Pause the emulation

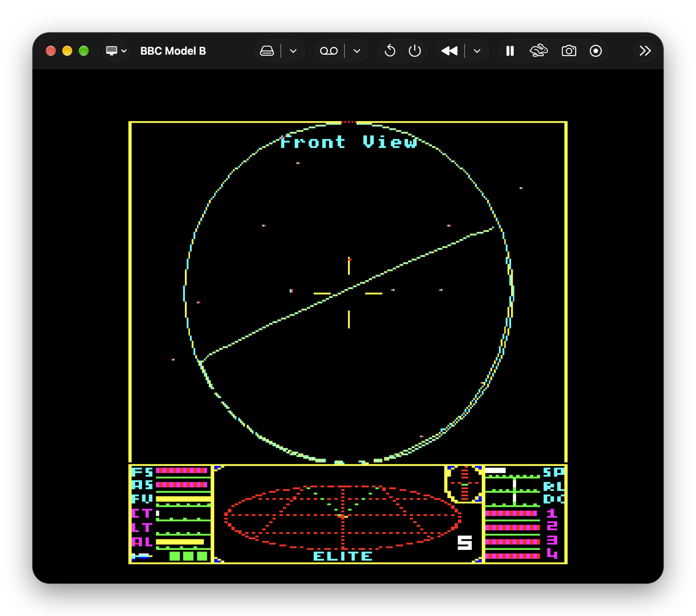click(x=510, y=51)
